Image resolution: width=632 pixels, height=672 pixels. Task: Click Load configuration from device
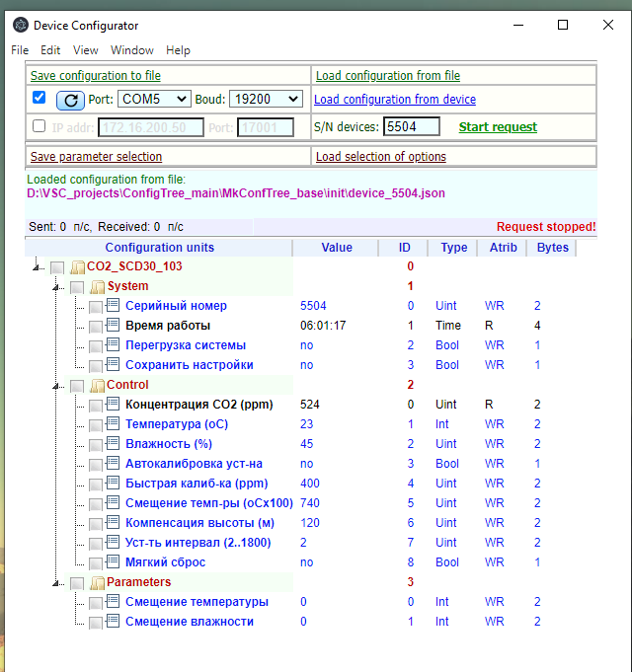[x=395, y=99]
